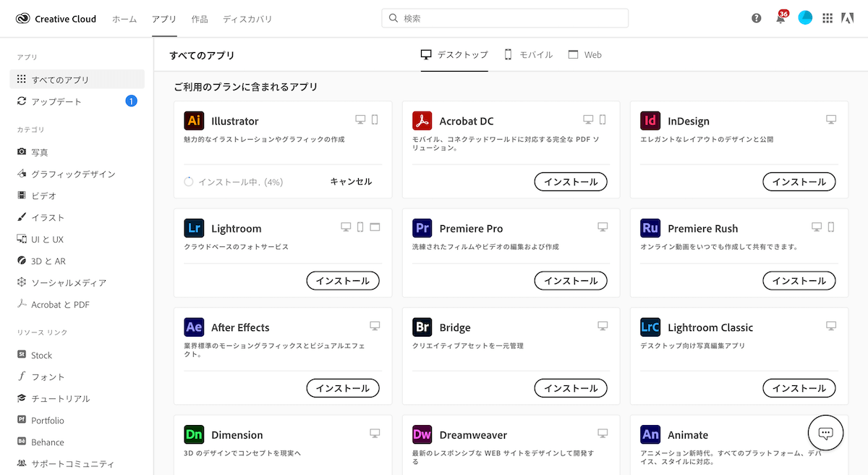Switch to the Web tab
The height and width of the screenshot is (475, 868).
tap(584, 55)
